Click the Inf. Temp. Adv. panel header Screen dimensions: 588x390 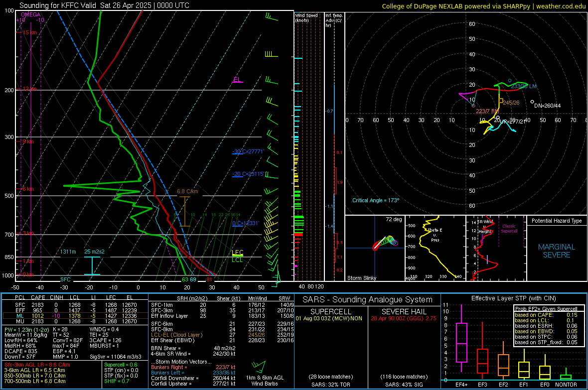[x=334, y=20]
